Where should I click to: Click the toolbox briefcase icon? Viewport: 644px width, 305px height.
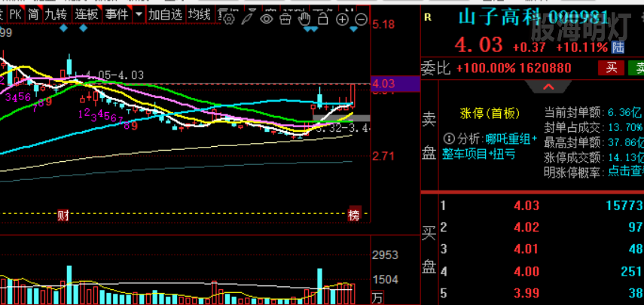tap(285, 18)
